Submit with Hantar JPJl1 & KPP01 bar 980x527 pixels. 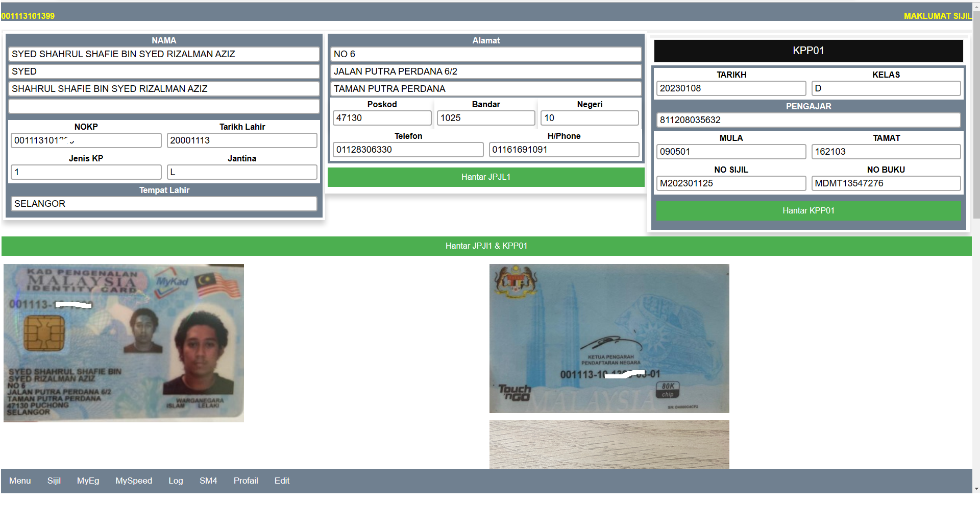tap(486, 246)
